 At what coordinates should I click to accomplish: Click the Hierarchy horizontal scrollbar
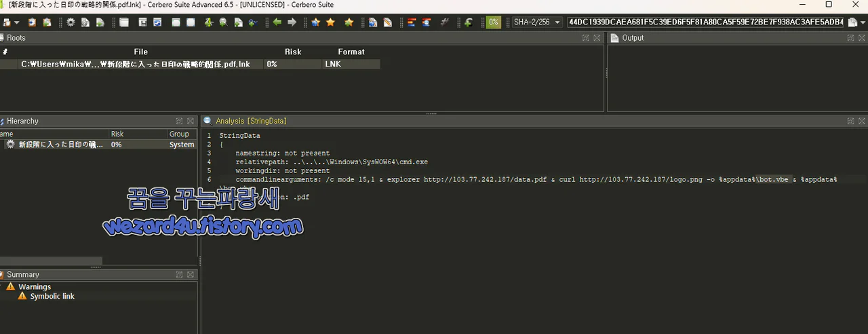coord(51,261)
